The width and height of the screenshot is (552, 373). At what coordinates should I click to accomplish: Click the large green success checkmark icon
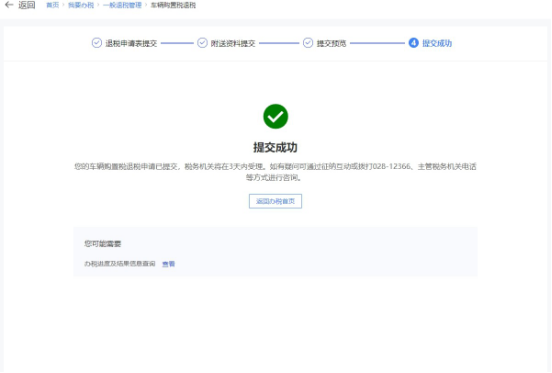click(x=276, y=116)
